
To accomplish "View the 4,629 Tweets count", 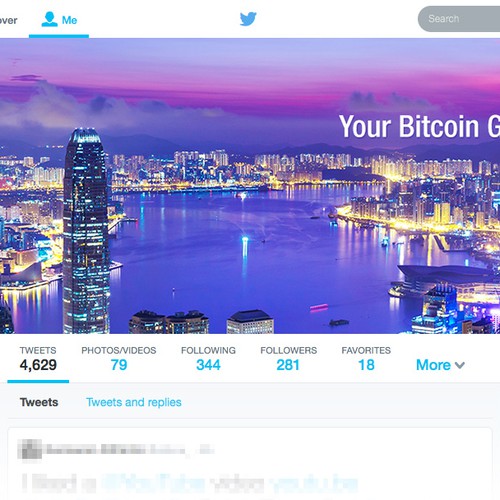I will pyautogui.click(x=38, y=359).
